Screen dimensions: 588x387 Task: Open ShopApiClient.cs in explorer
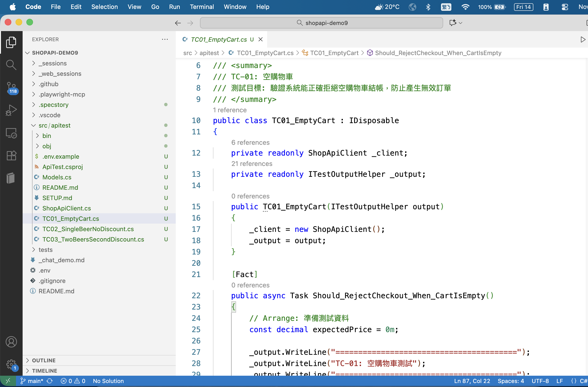pyautogui.click(x=66, y=208)
